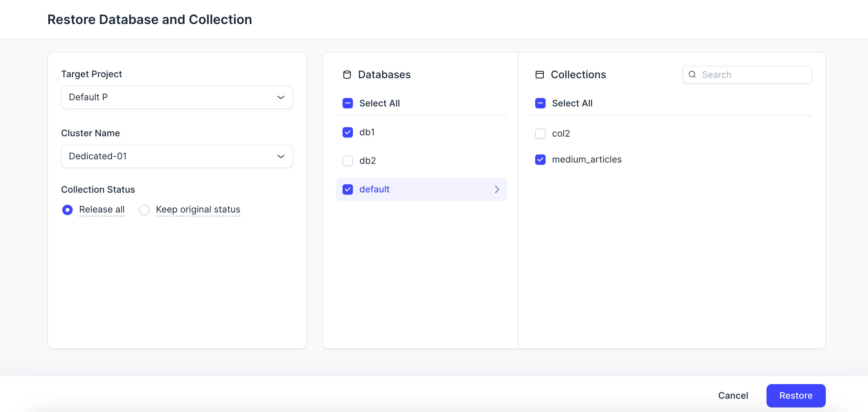Image resolution: width=868 pixels, height=412 pixels.
Task: Uncheck the db1 database checkbox
Action: 347,132
